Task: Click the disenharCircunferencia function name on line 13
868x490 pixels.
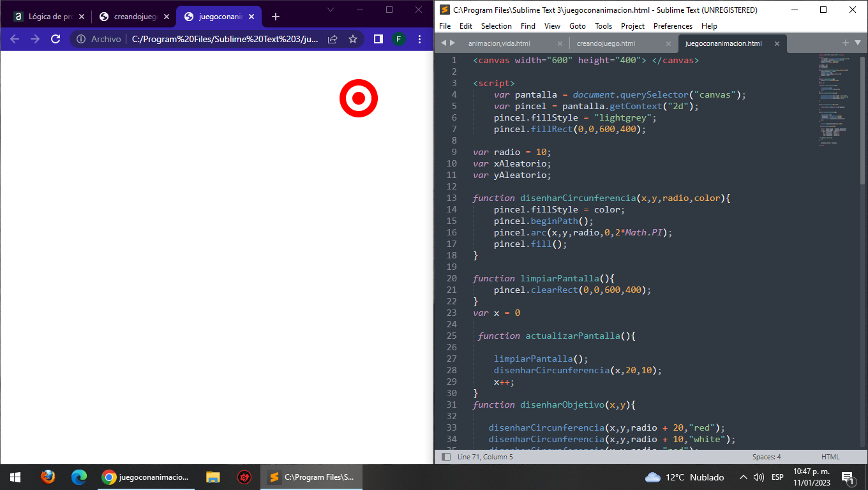Action: 578,198
